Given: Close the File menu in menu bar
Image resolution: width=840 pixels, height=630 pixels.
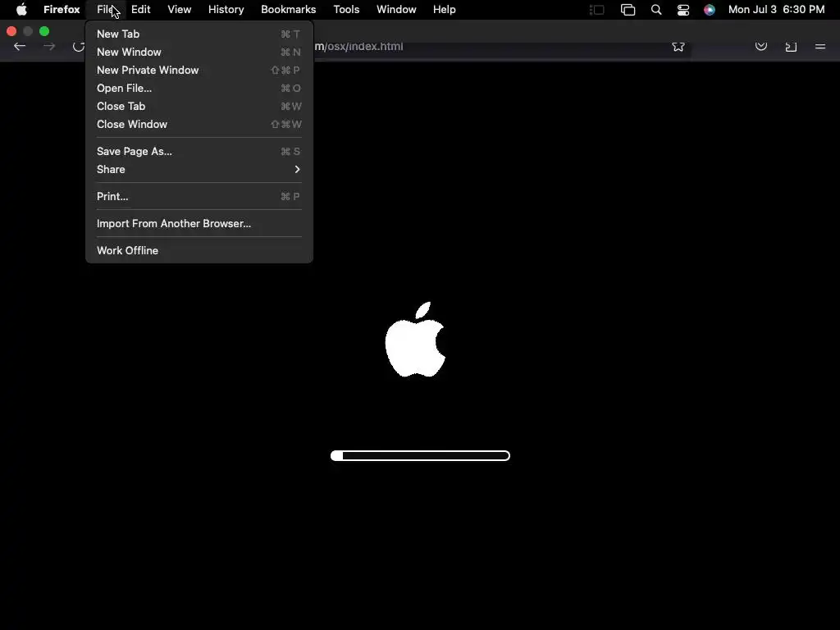Looking at the screenshot, I should [107, 10].
